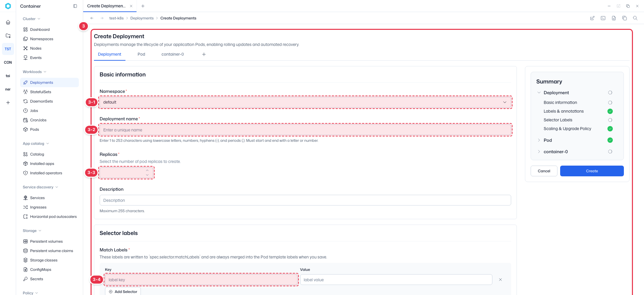Collapse the Service discovery section
The height and width of the screenshot is (295, 644).
pyautogui.click(x=40, y=187)
